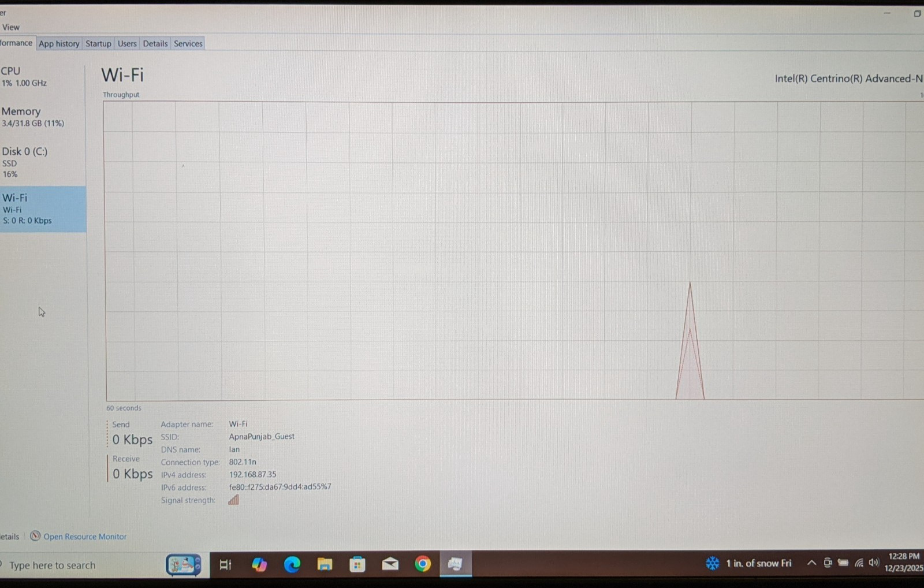Launch Copilot from the taskbar
This screenshot has height=588, width=924.
[259, 564]
